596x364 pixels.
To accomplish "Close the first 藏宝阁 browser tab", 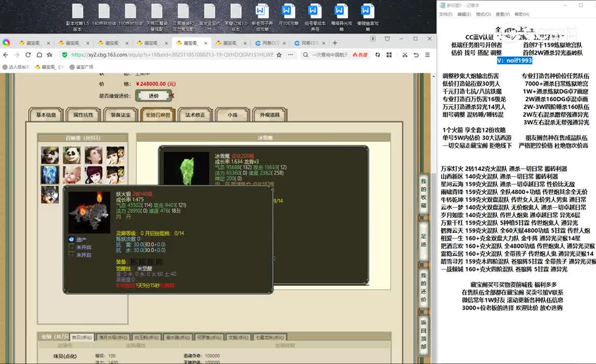I will point(48,43).
